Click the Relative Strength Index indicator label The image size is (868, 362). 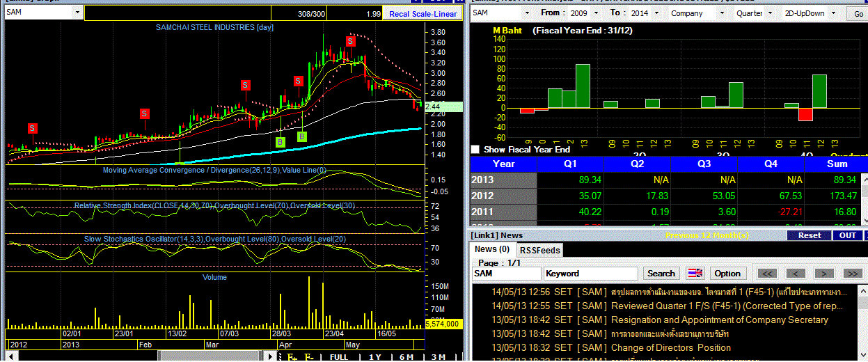214,206
